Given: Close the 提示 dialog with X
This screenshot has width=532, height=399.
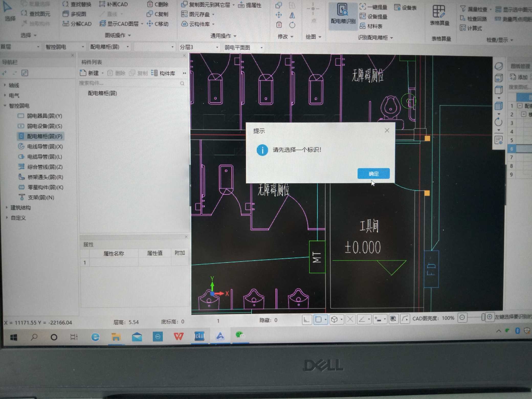Looking at the screenshot, I should (x=387, y=130).
